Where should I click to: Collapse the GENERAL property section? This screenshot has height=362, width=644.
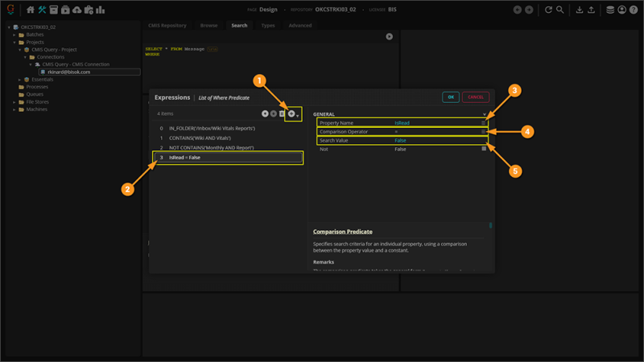tap(484, 114)
